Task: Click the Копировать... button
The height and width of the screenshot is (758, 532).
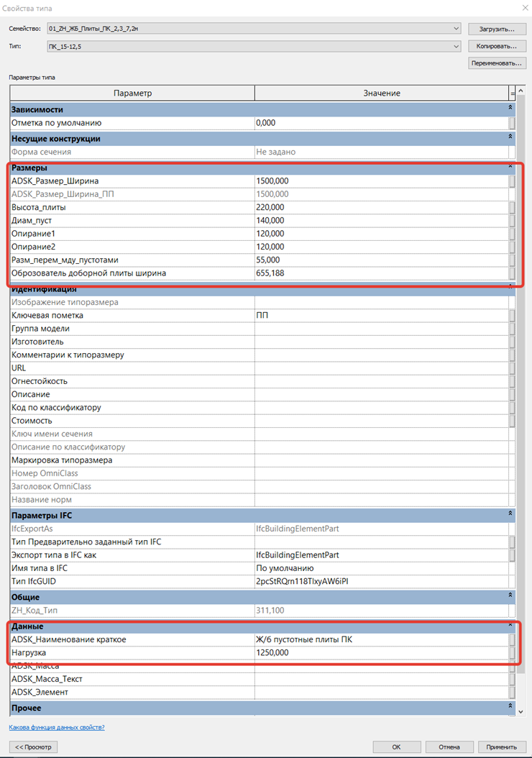Action: [x=497, y=47]
